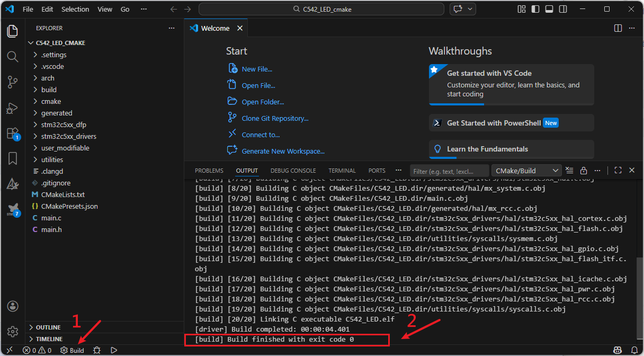Show errors and warnings count in status bar

37,350
